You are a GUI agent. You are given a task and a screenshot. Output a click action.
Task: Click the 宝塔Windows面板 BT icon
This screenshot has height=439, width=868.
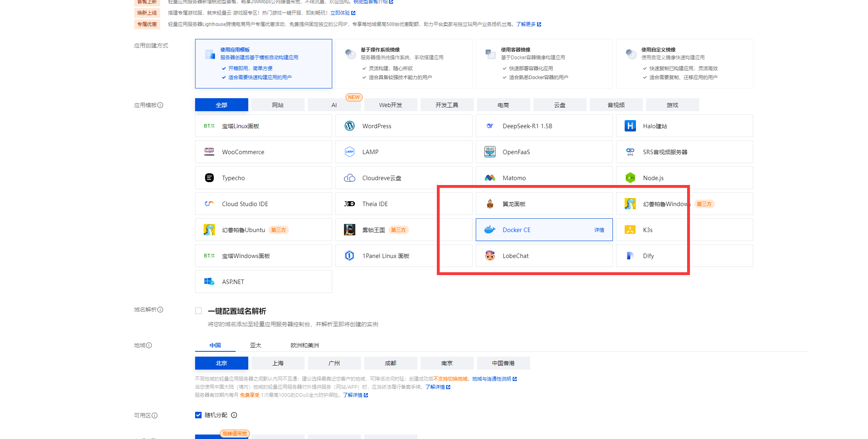coord(209,256)
